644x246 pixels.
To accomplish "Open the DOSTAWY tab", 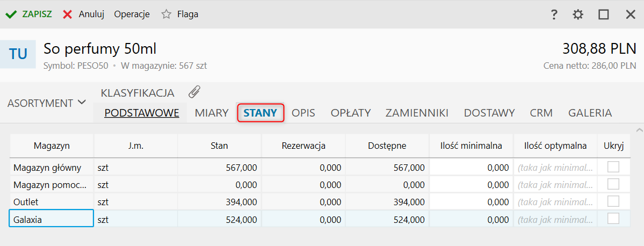I will [489, 113].
